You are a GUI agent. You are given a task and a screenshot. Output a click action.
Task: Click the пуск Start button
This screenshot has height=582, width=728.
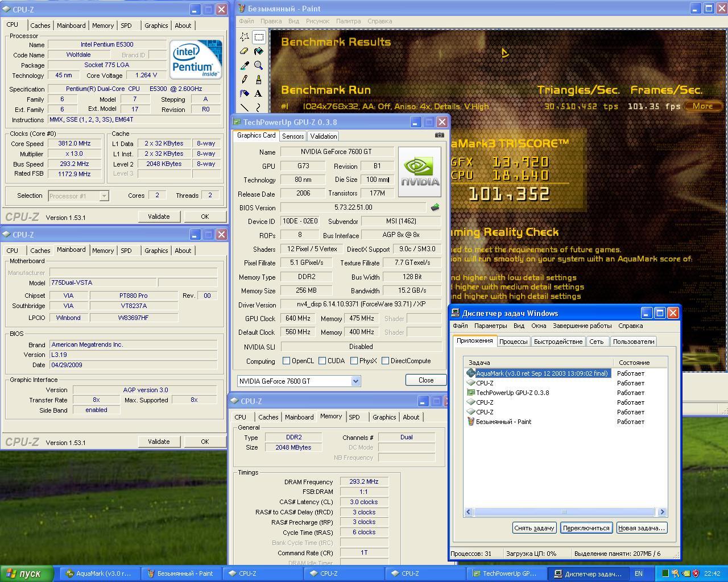[27, 573]
